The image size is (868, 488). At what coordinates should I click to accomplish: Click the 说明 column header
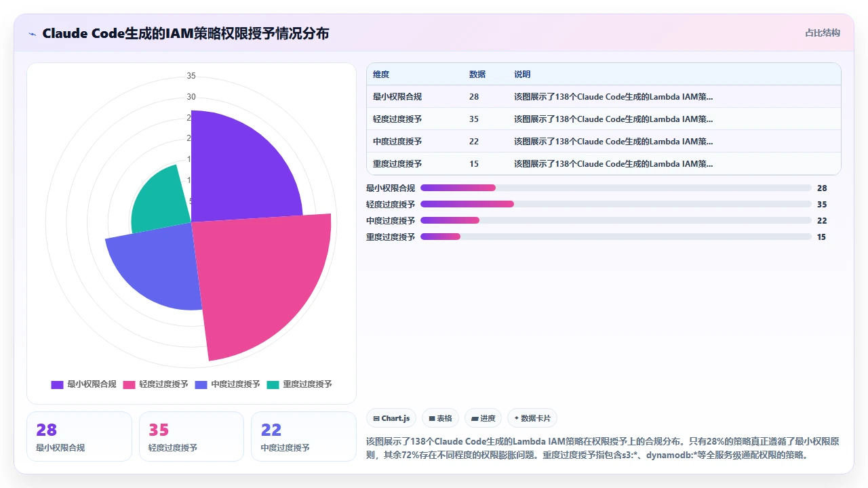coord(522,75)
